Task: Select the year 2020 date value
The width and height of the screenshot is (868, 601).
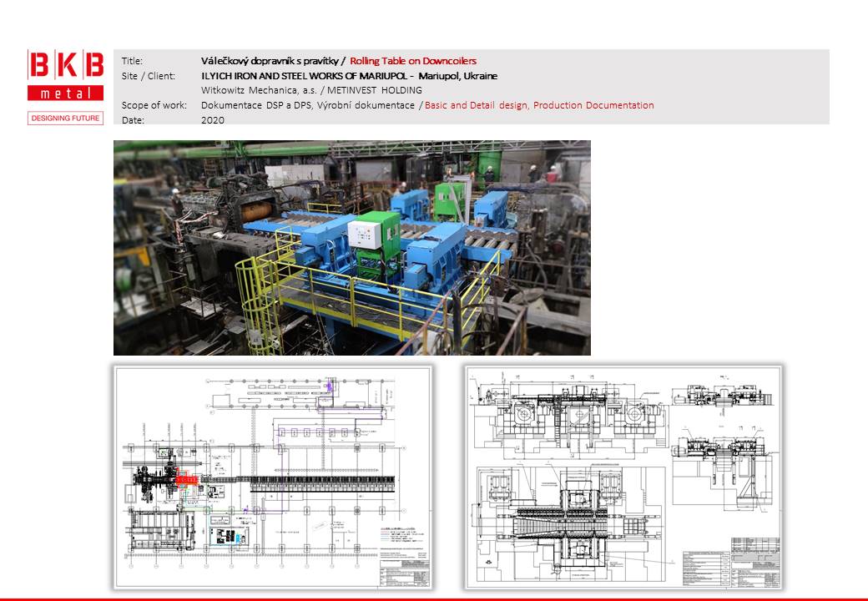Action: [x=213, y=120]
